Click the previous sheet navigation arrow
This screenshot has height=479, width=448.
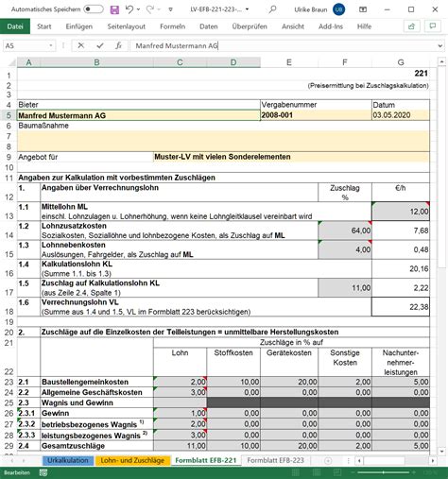tap(11, 461)
